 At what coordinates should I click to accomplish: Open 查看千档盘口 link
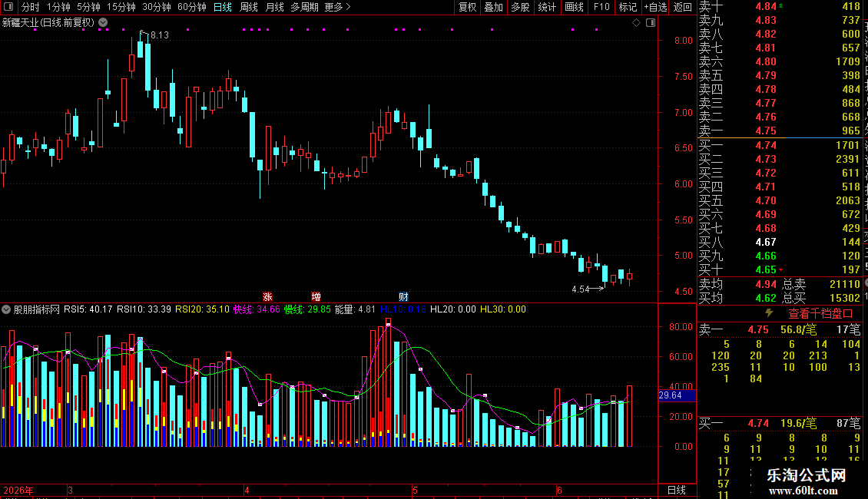820,314
